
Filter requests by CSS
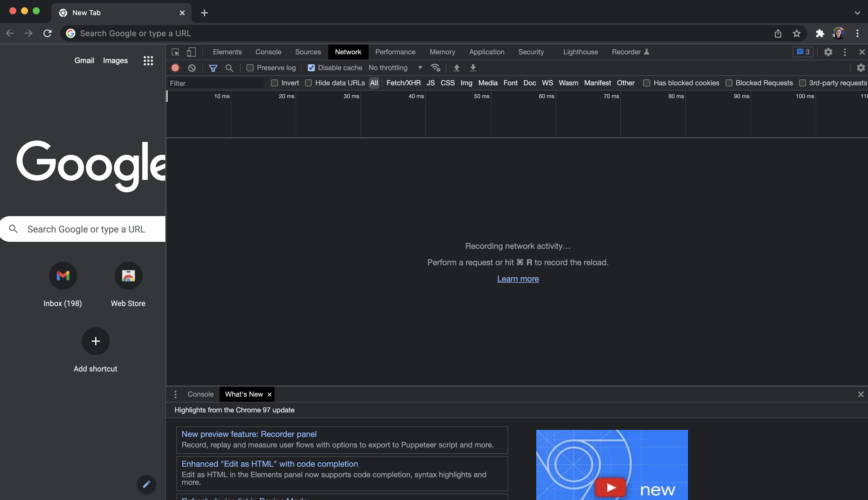click(447, 83)
